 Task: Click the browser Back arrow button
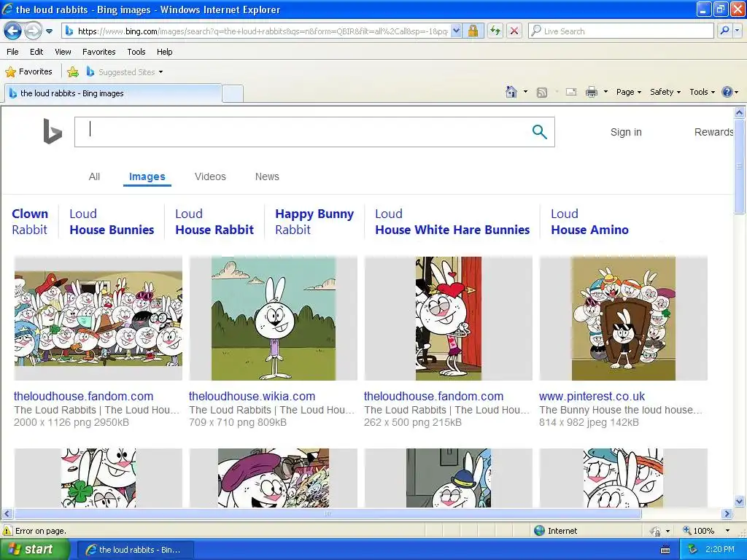13,31
